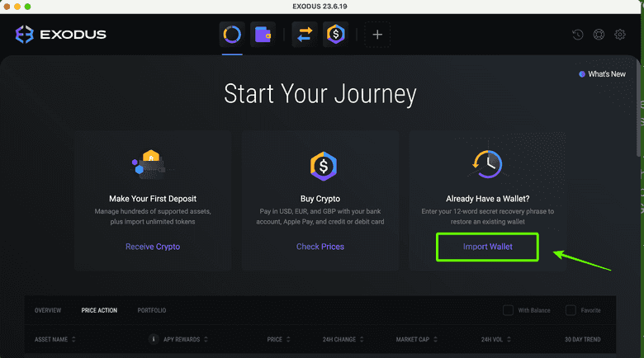The height and width of the screenshot is (358, 644).
Task: Click the Import Wallet link
Action: (489, 247)
